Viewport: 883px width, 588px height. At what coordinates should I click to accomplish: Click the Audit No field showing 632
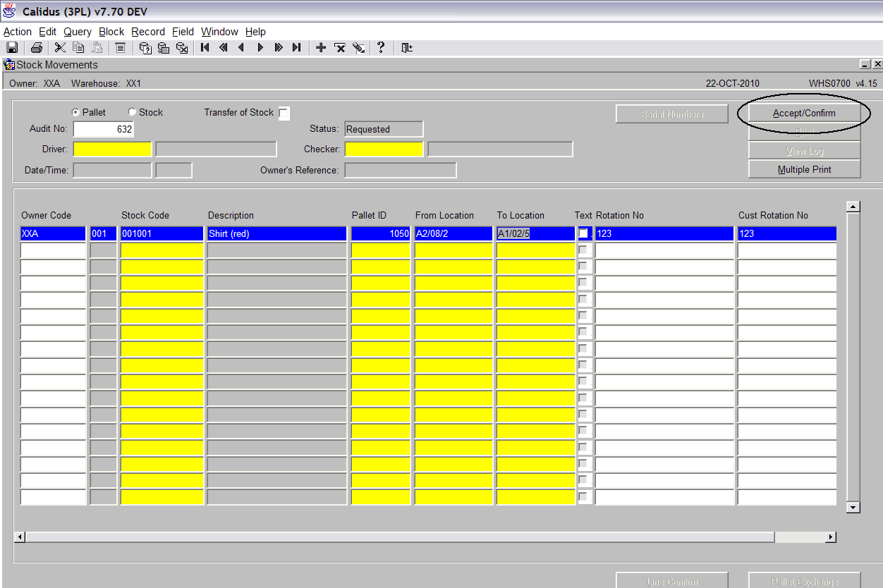coord(103,129)
